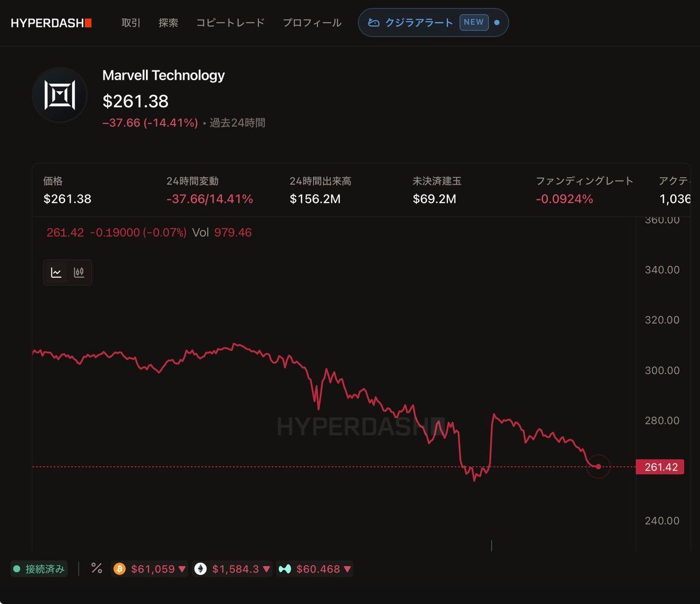This screenshot has height=604, width=700.
Task: Switch to line chart view
Action: click(56, 272)
